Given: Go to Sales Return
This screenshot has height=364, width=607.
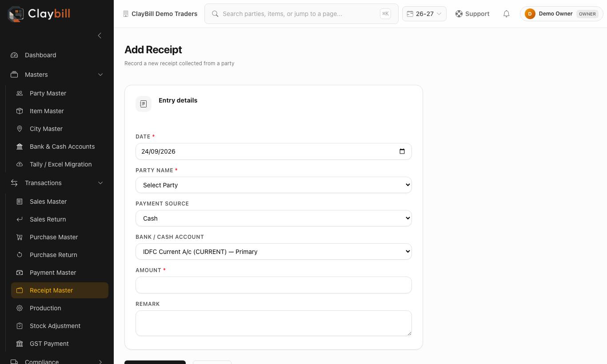Looking at the screenshot, I should [60, 219].
